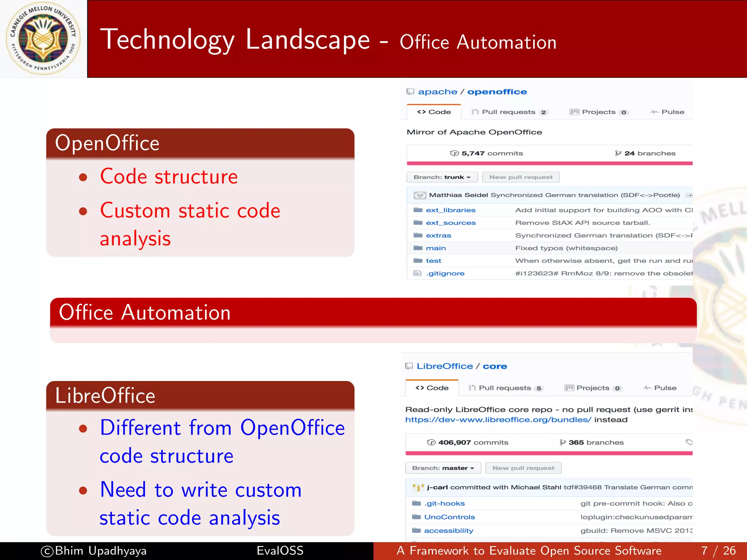View the 24 branches list
Screen dimensions: 747x560
(x=645, y=153)
